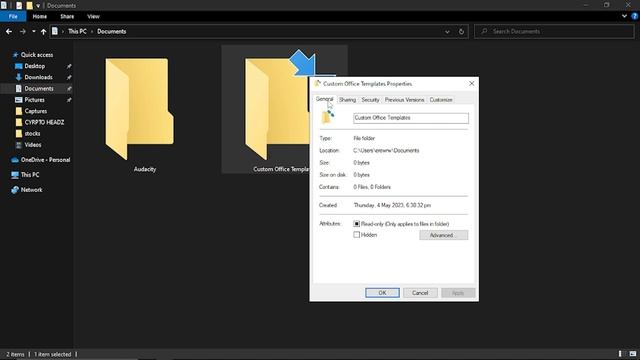Open the File menu
Viewport: 640px width, 360px height.
13,16
